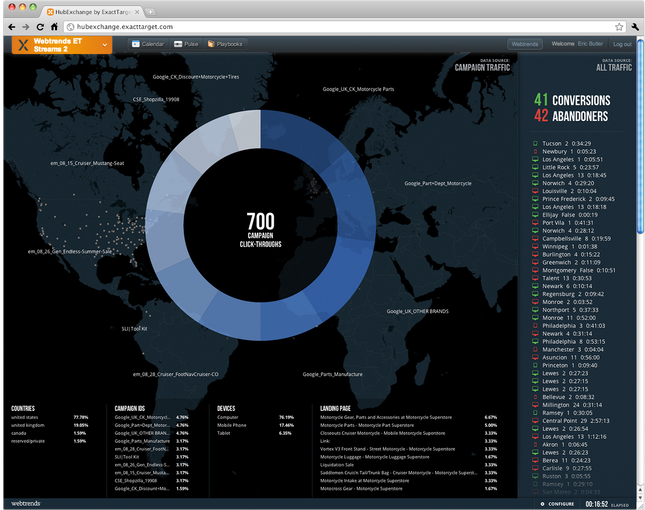Viewport: 645px width, 510px height.
Task: Open the Playbooks tab
Action: tap(226, 44)
